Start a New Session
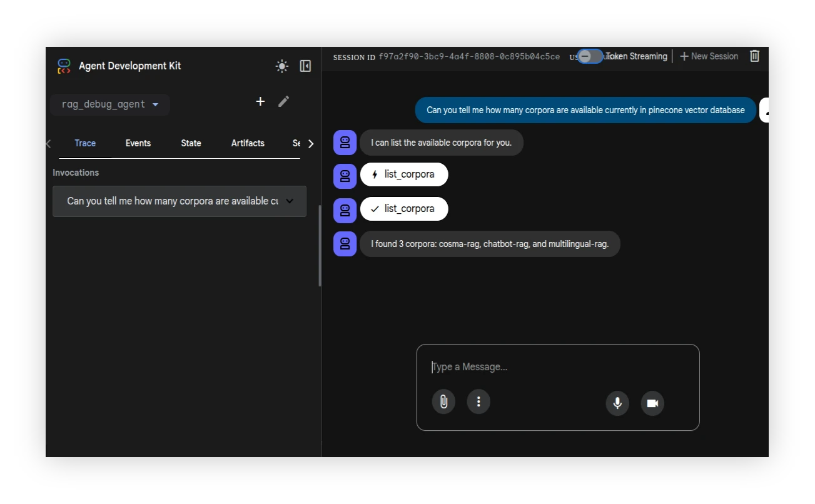Viewport: 815px width, 504px height. pyautogui.click(x=709, y=56)
